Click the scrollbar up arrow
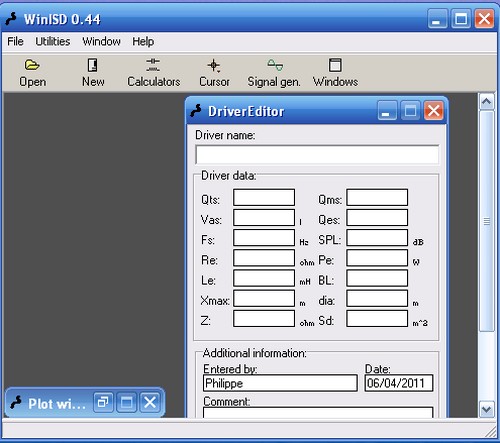The width and height of the screenshot is (500, 443). pyautogui.click(x=486, y=102)
